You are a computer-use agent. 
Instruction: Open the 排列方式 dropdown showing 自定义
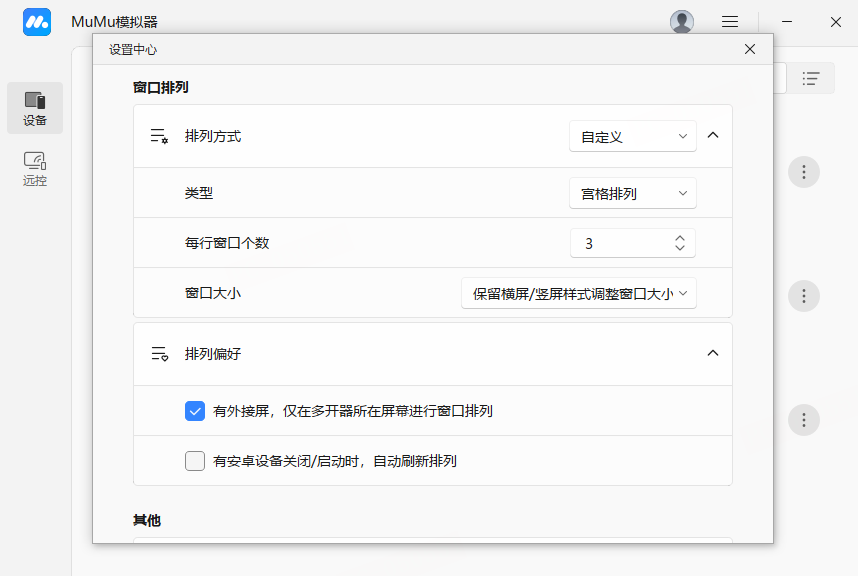[632, 136]
